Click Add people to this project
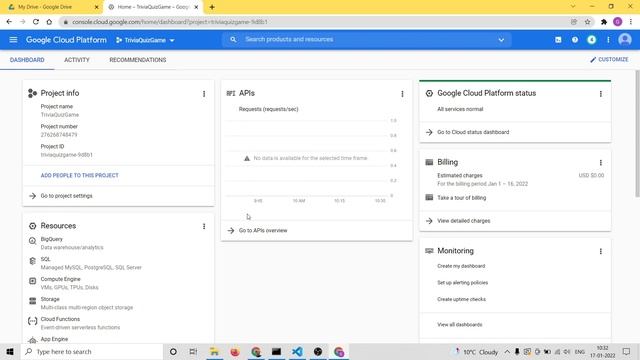The image size is (640, 360). 80,175
